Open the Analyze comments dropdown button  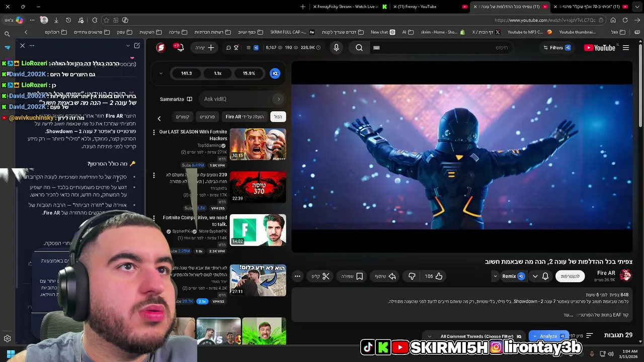548,336
